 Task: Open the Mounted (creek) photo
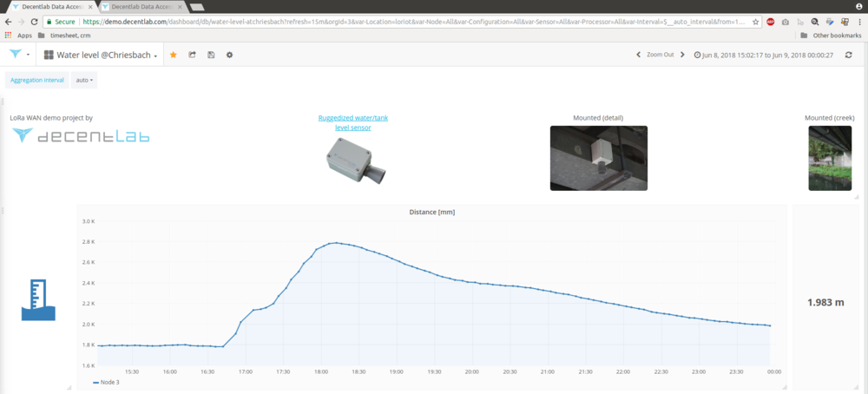(830, 158)
